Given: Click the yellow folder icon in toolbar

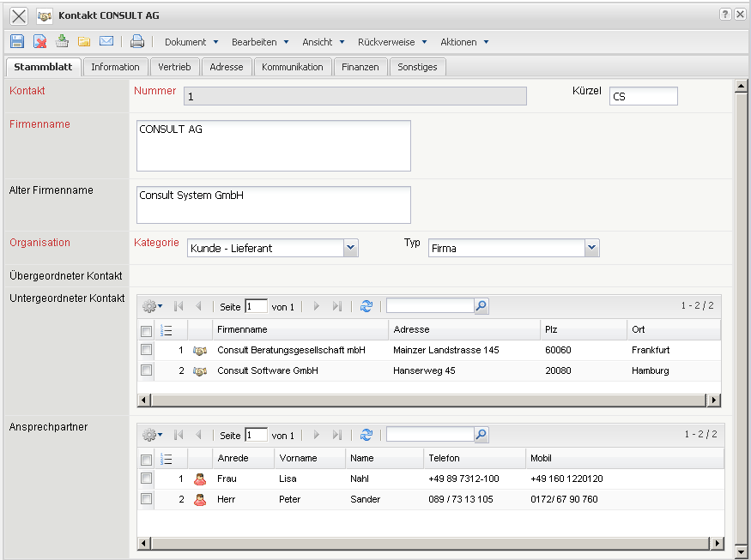Looking at the screenshot, I should pos(84,41).
